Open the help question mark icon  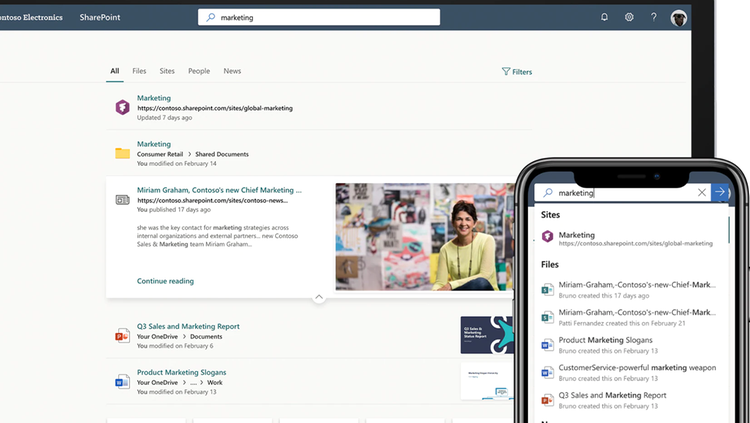click(x=653, y=17)
